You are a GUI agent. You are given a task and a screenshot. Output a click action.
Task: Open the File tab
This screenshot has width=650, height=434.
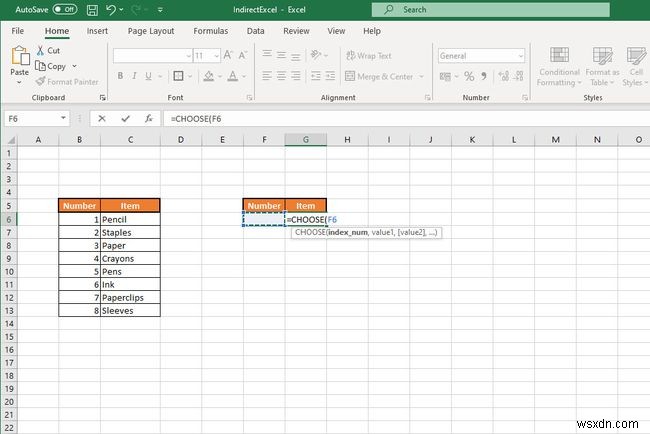17,31
